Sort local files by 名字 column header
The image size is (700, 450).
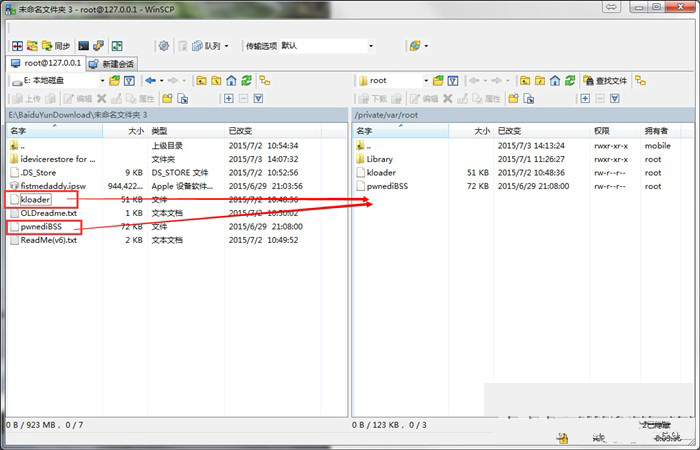point(54,130)
